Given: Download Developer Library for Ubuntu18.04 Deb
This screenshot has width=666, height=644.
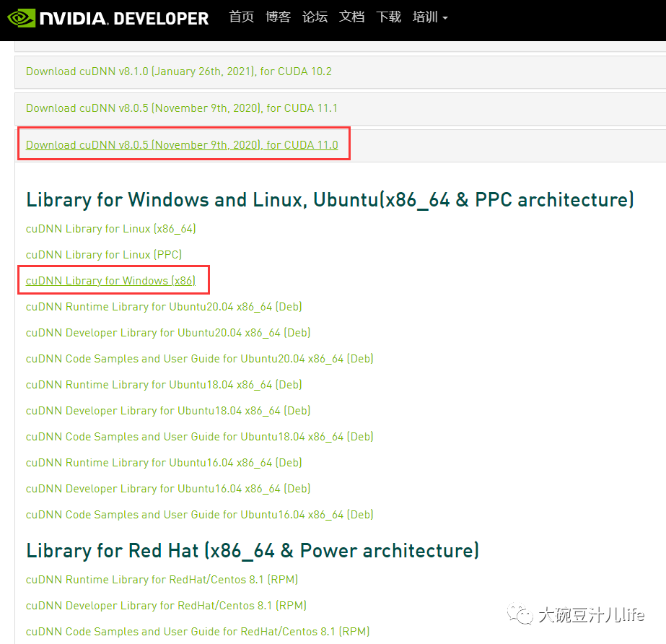Looking at the screenshot, I should 168,411.
